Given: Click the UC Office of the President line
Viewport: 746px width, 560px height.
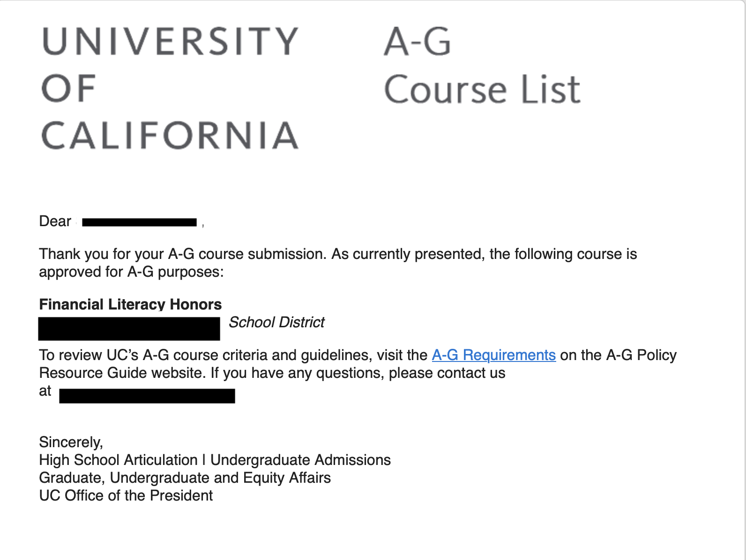Looking at the screenshot, I should point(126,495).
